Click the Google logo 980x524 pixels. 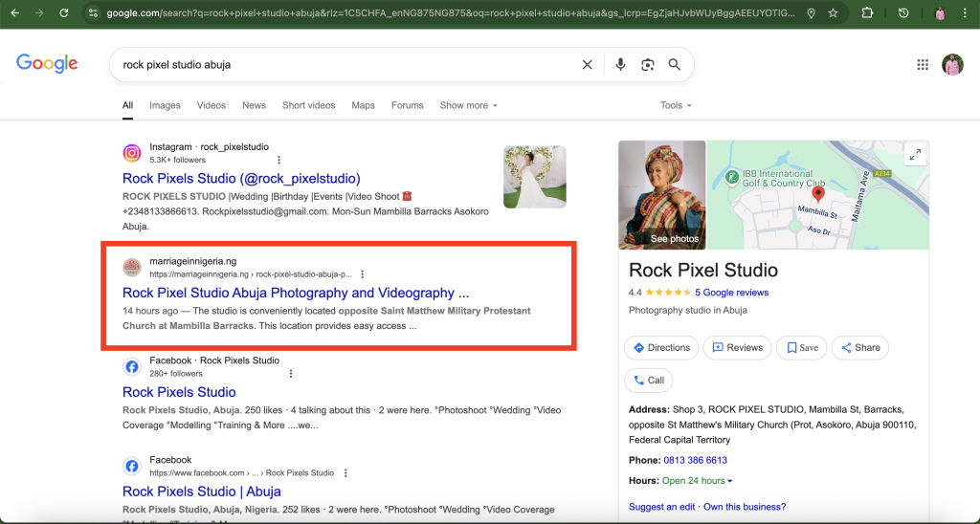47,64
